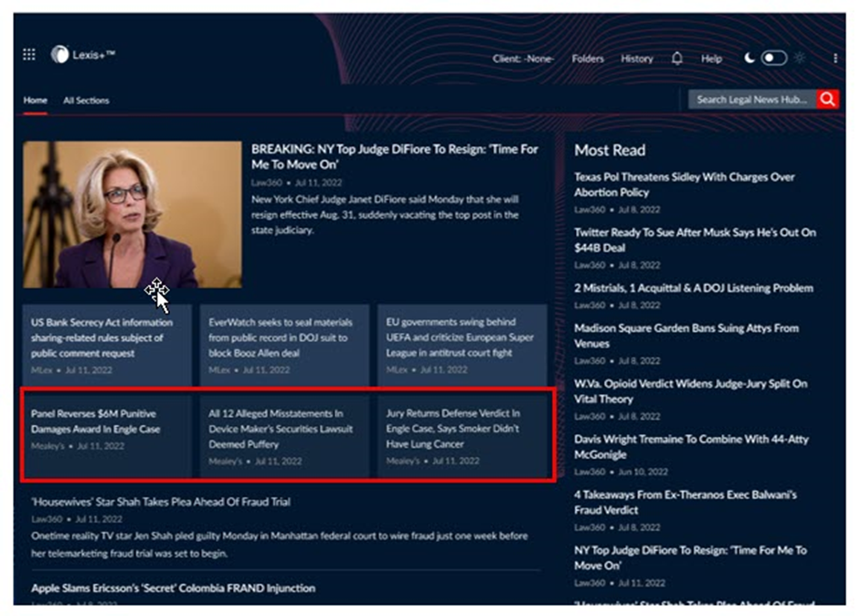
Task: Click the red search magnifier button
Action: [x=827, y=100]
